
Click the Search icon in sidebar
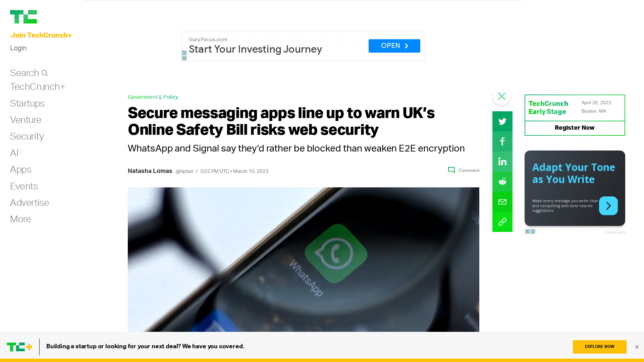44,73
